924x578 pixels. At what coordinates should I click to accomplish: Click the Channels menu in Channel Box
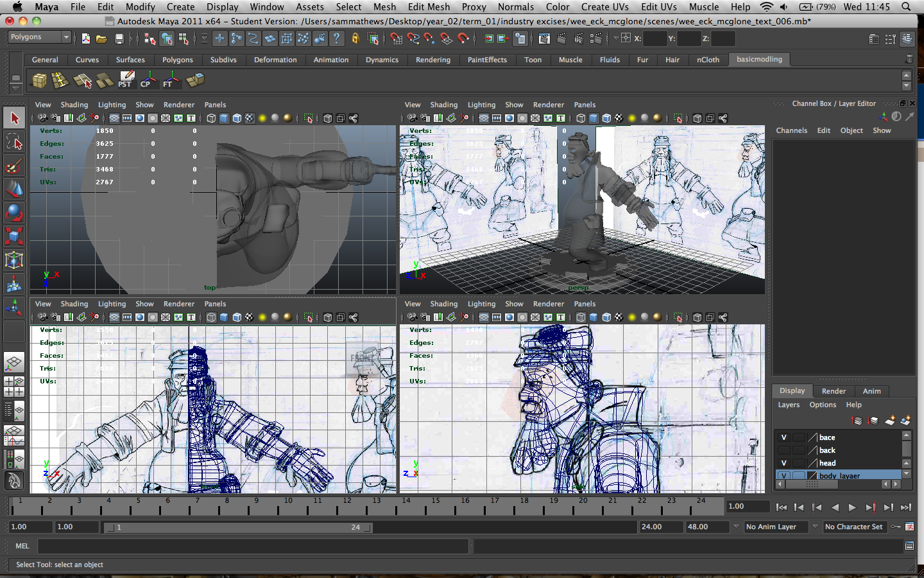click(791, 130)
